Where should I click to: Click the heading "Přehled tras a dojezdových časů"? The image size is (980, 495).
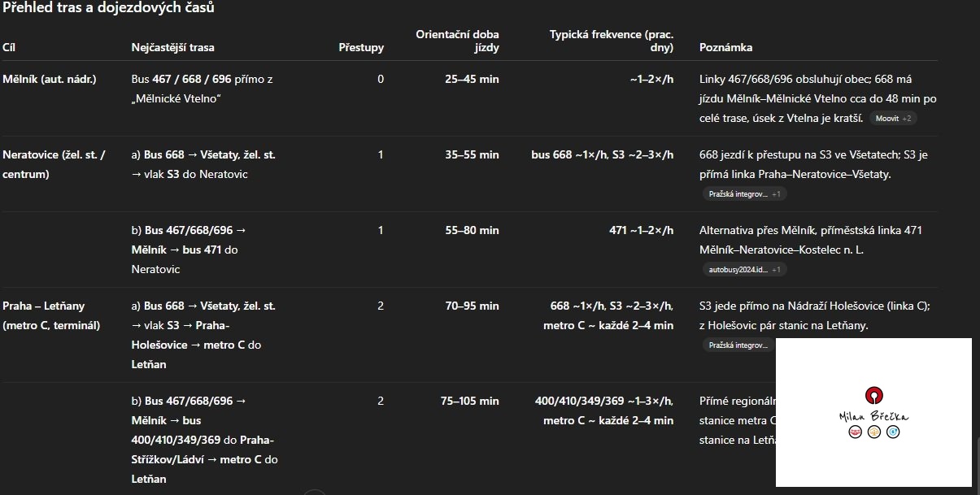pyautogui.click(x=109, y=8)
